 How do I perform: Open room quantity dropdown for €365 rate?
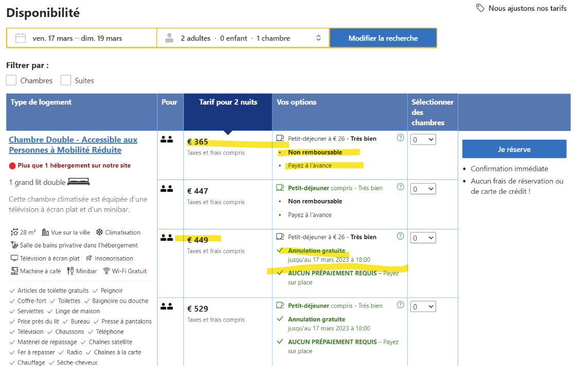point(423,140)
